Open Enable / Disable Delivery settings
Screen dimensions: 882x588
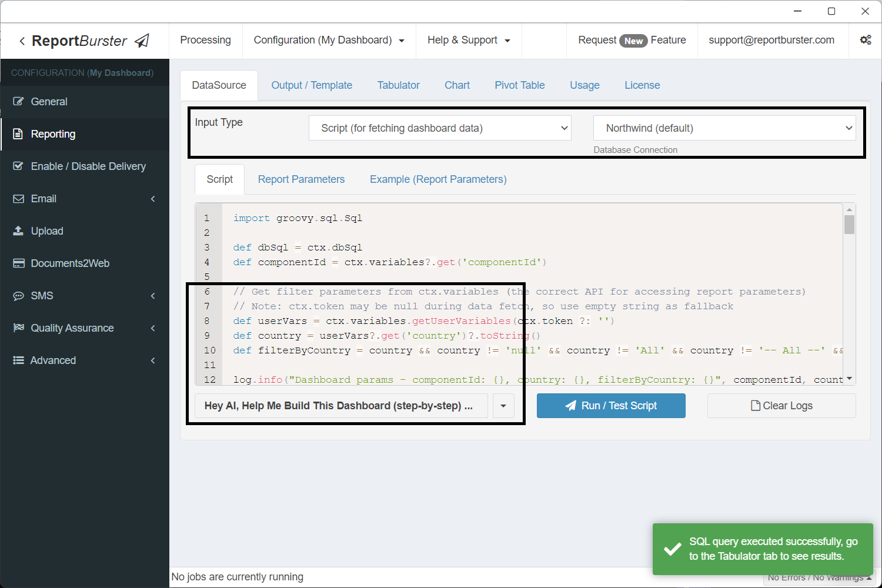click(88, 166)
